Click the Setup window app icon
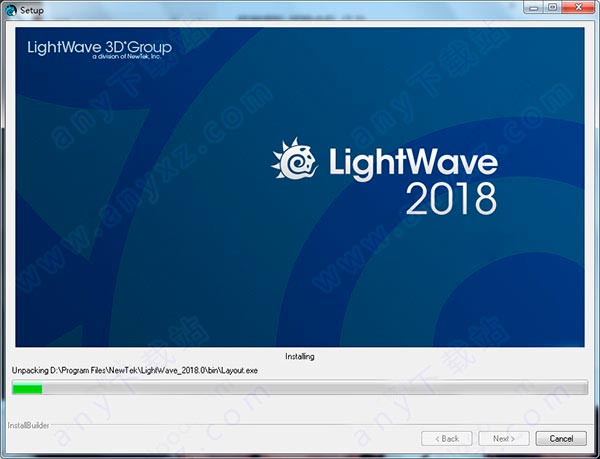Image resolution: width=600 pixels, height=459 pixels. (x=10, y=10)
